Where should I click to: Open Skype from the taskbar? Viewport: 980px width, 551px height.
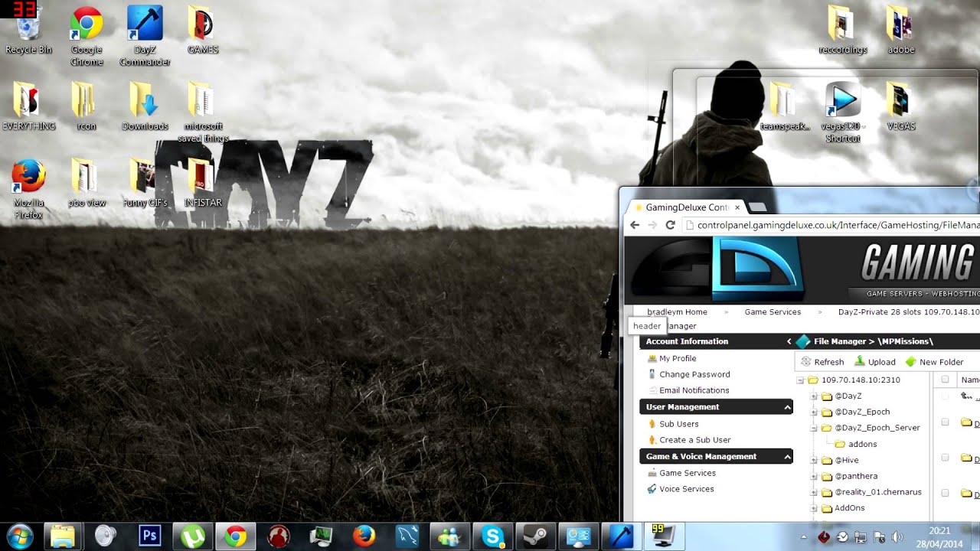(x=492, y=536)
